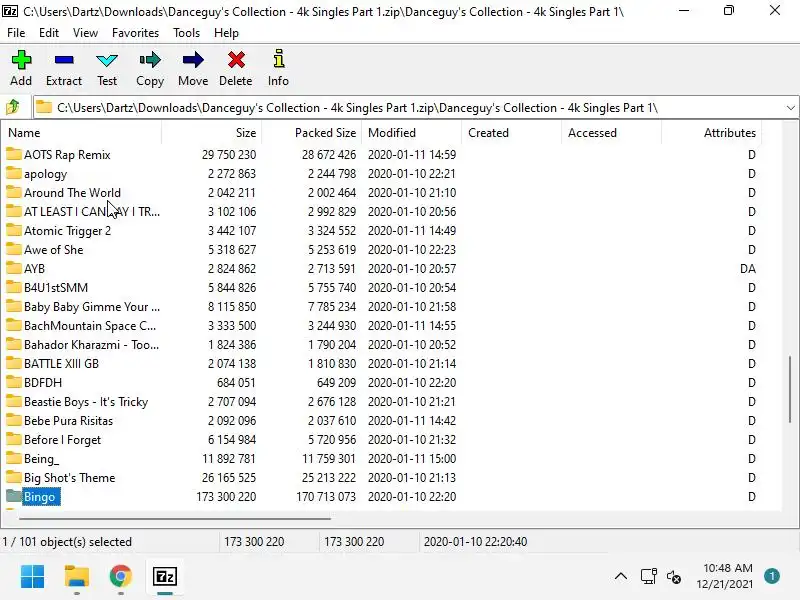Sort by the Modified column header
Viewport: 800px width, 600px height.
click(x=411, y=133)
